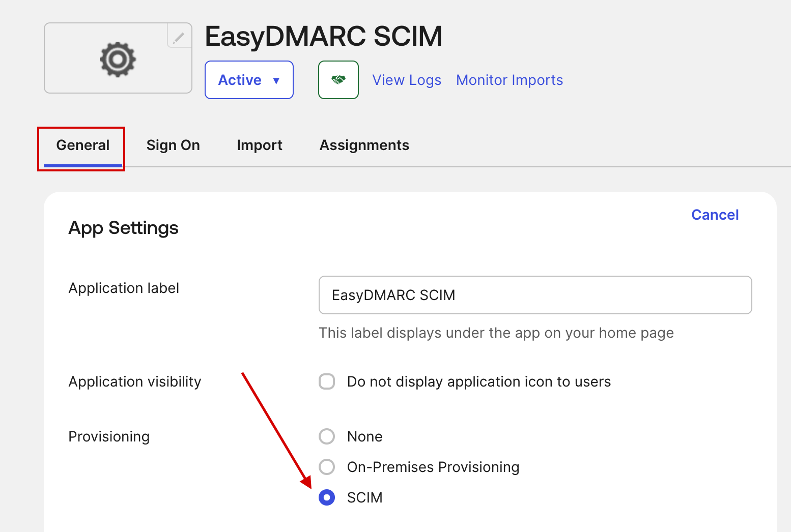Click the App Settings heading
Image resolution: width=791 pixels, height=532 pixels.
(123, 227)
